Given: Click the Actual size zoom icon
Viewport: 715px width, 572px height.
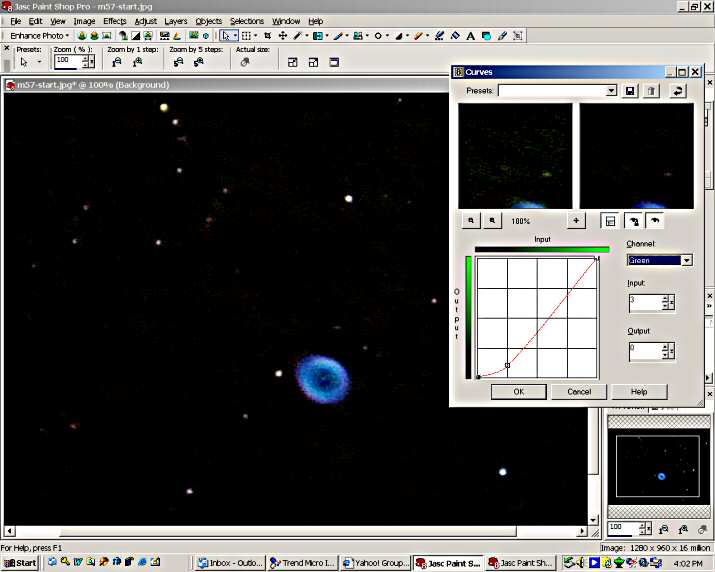Looking at the screenshot, I should tap(245, 62).
